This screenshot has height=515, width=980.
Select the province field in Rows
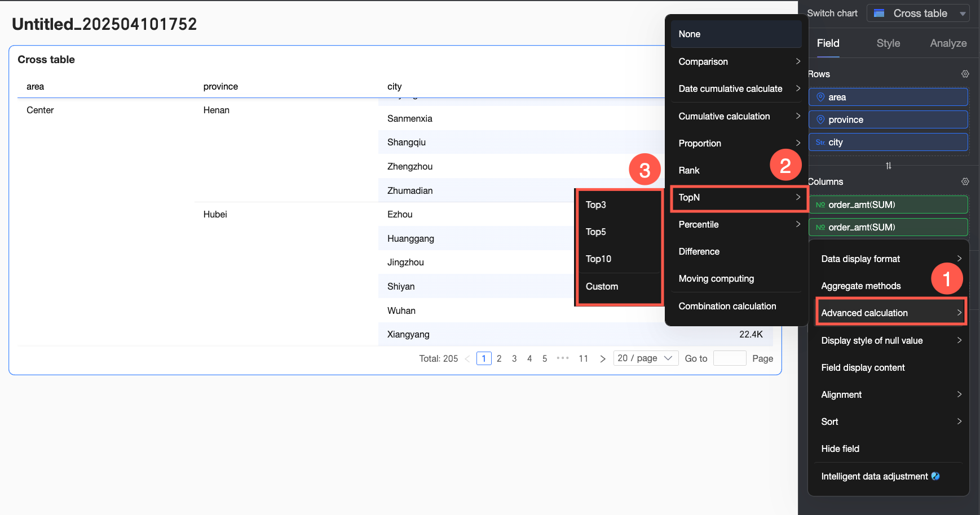pyautogui.click(x=889, y=119)
